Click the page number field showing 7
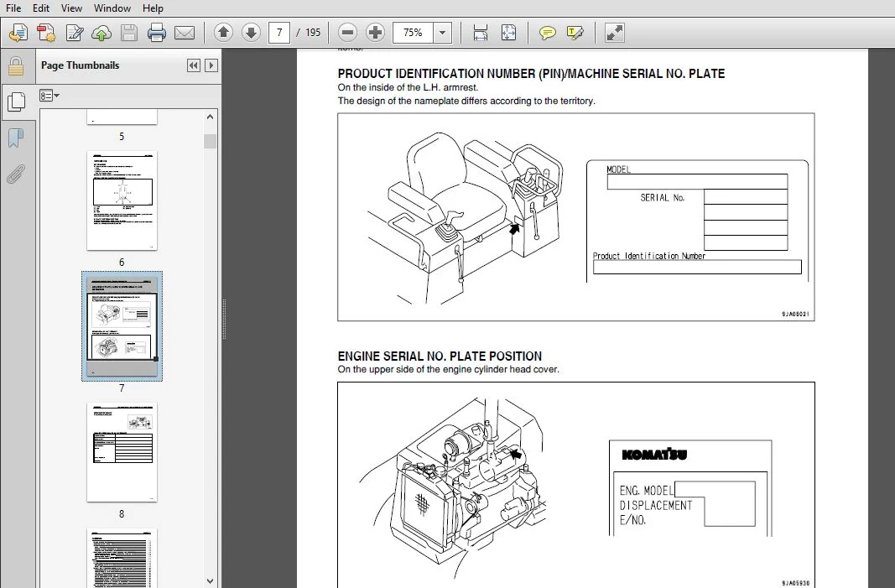 coord(279,33)
